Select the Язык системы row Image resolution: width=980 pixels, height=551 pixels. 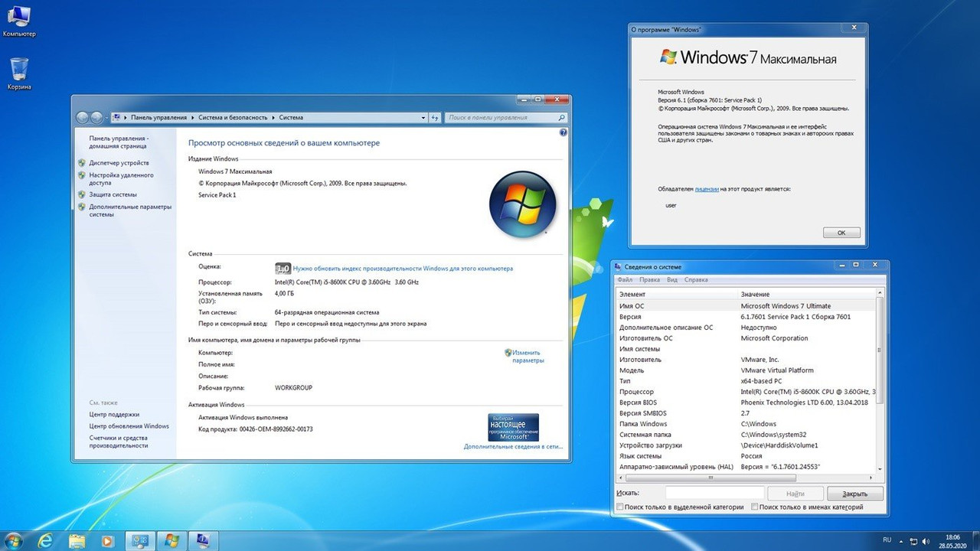coord(746,456)
